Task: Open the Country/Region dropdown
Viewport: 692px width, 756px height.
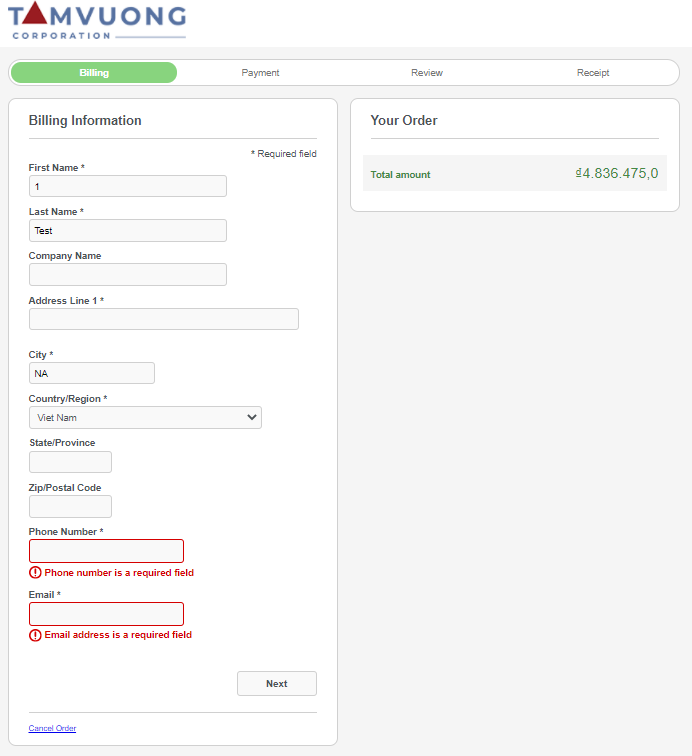Action: click(145, 417)
